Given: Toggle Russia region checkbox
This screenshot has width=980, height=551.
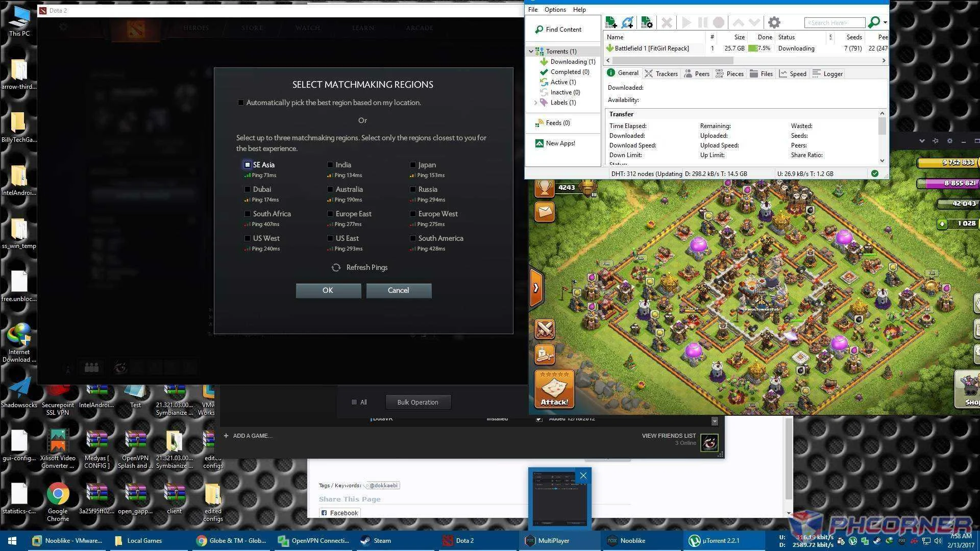Looking at the screenshot, I should [x=413, y=189].
